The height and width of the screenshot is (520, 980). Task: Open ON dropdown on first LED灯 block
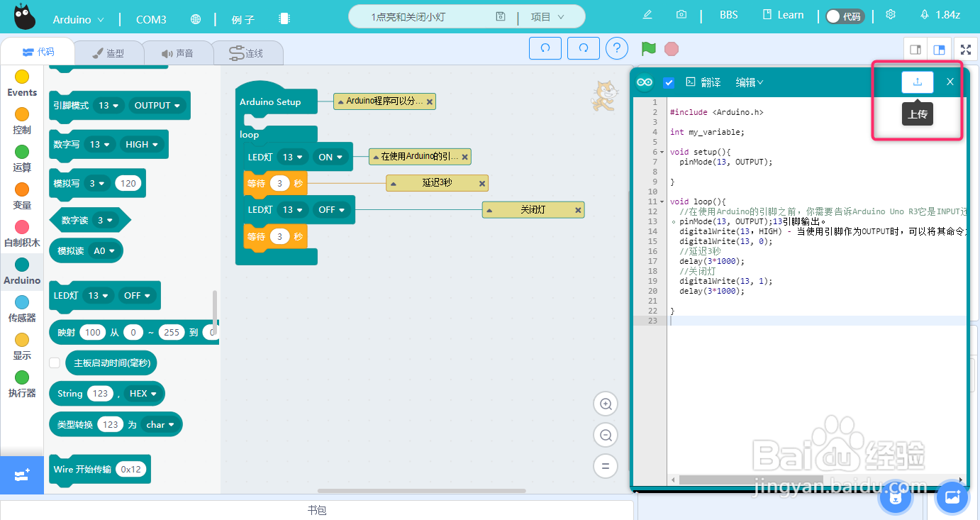pyautogui.click(x=330, y=157)
